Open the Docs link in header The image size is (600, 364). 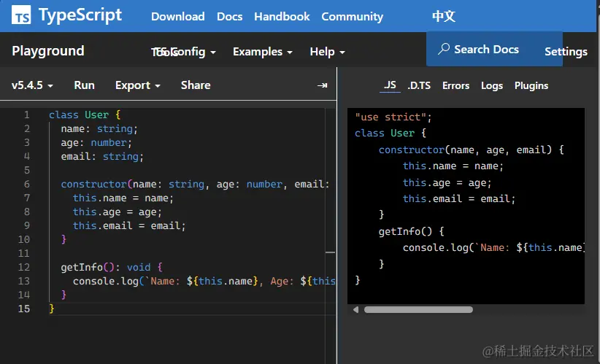pos(230,17)
